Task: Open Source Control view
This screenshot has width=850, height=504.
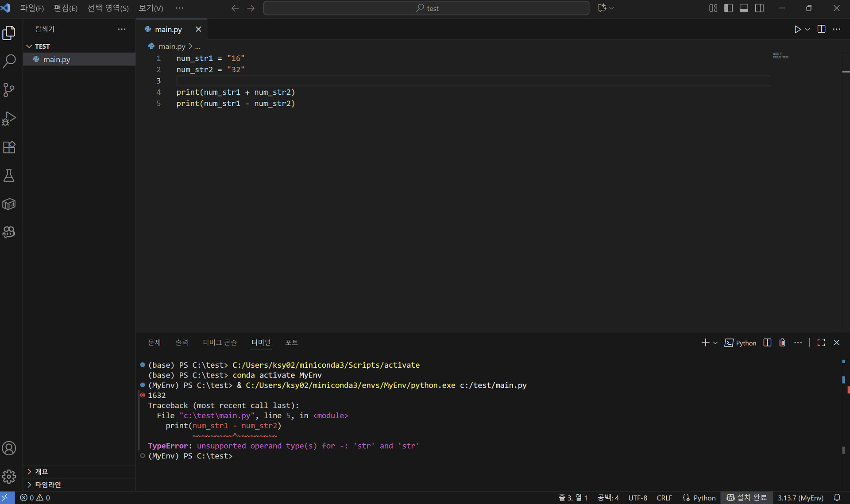Action: (9, 90)
